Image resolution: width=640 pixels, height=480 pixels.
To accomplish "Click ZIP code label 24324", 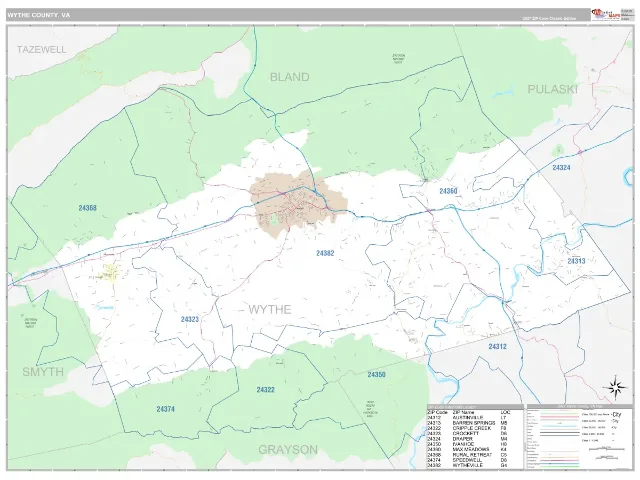I will pos(561,167).
